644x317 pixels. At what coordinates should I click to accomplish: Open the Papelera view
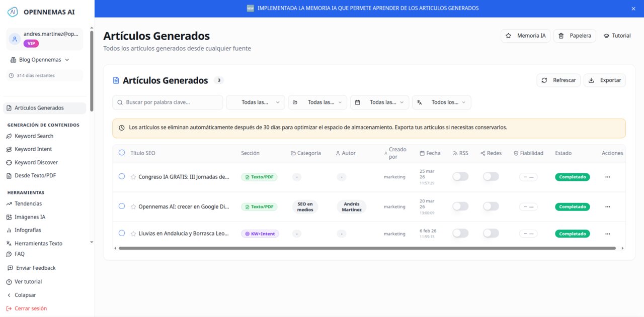point(575,35)
